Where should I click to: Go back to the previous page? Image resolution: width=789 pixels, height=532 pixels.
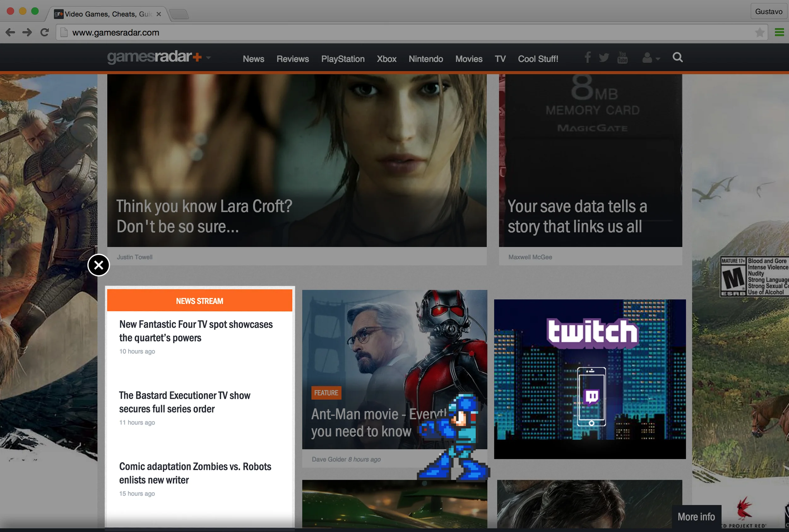(x=10, y=33)
